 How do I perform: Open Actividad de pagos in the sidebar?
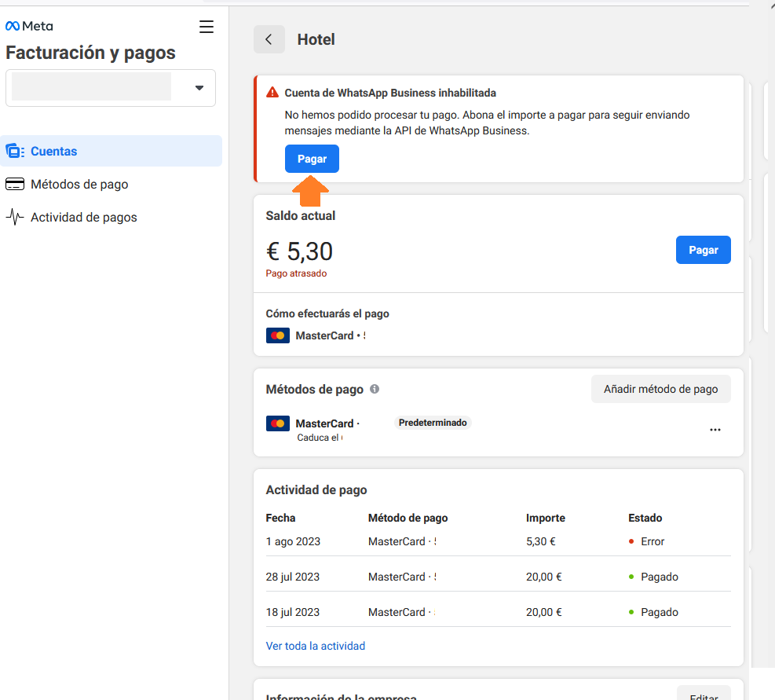click(111, 217)
